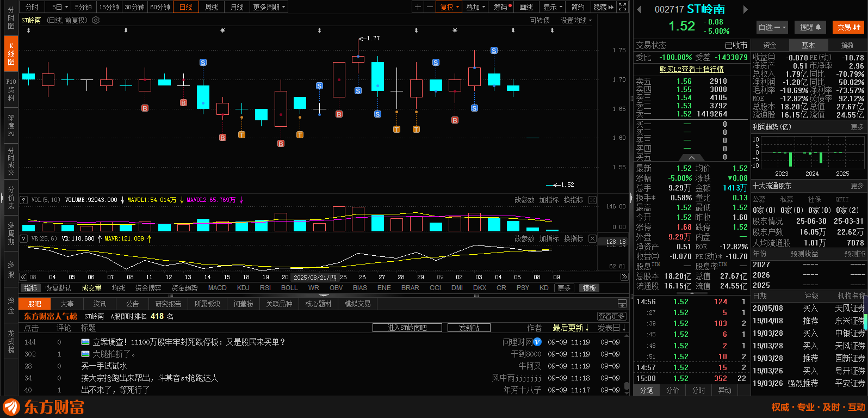Jump timeline to latest with right double-arrow

point(624,277)
